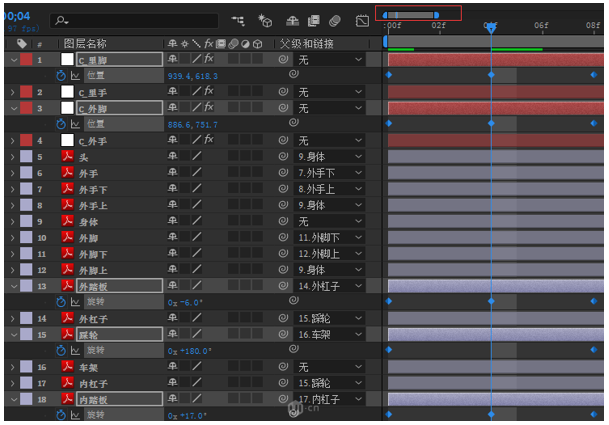Select the 车架 layer name
This screenshot has width=609, height=425.
coord(89,368)
